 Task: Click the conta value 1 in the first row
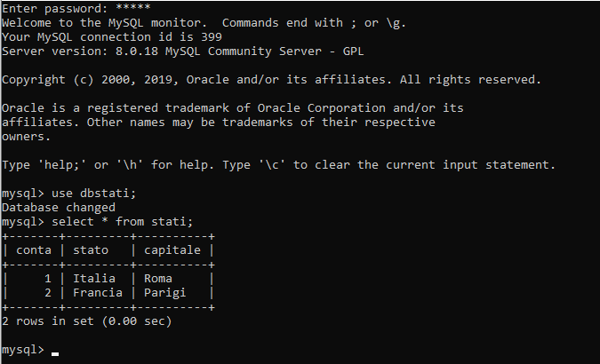point(48,279)
